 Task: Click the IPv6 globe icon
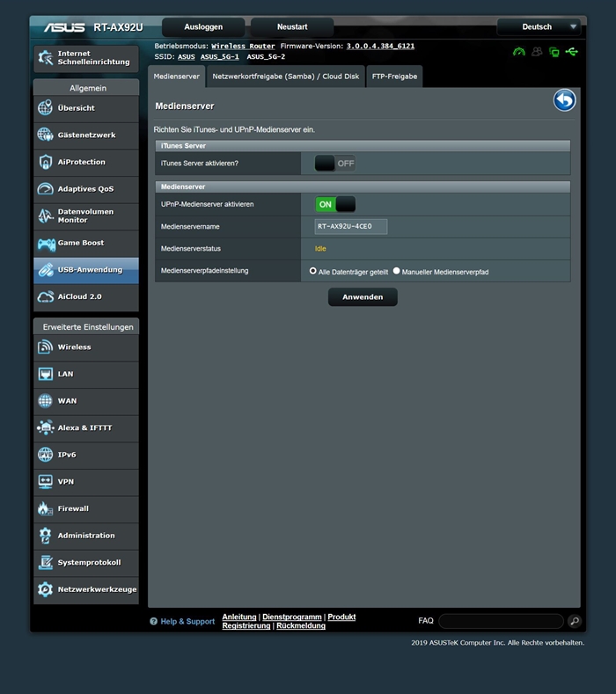[x=45, y=455]
